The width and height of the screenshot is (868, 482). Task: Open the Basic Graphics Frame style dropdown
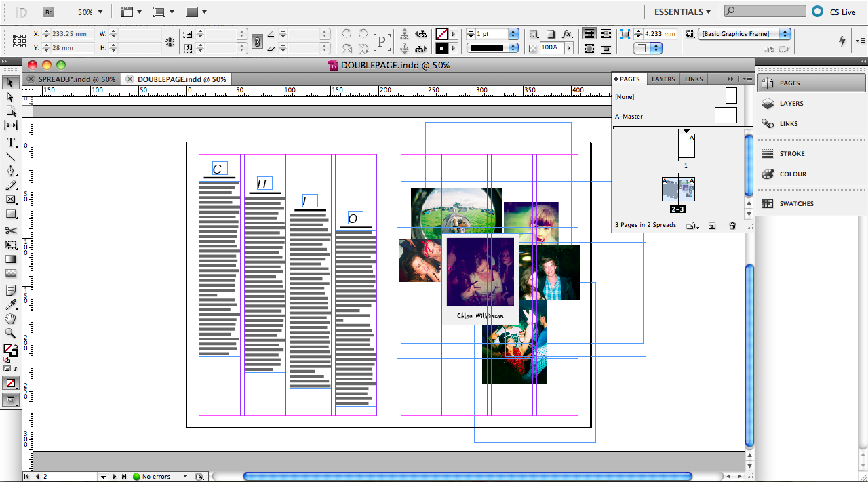[785, 33]
